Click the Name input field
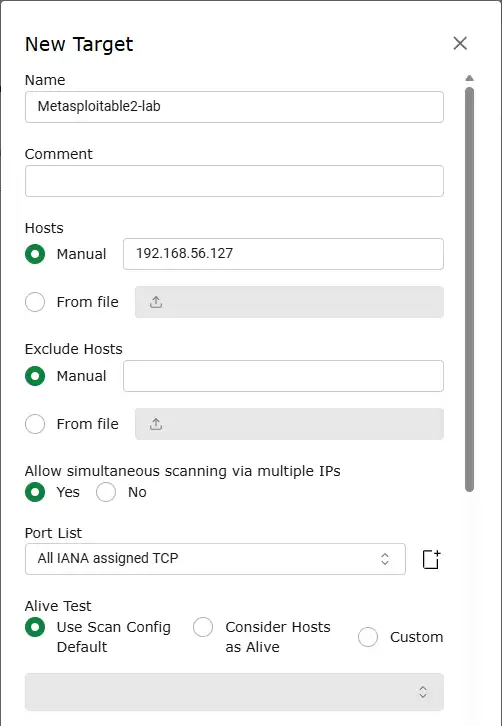The image size is (502, 726). (234, 107)
